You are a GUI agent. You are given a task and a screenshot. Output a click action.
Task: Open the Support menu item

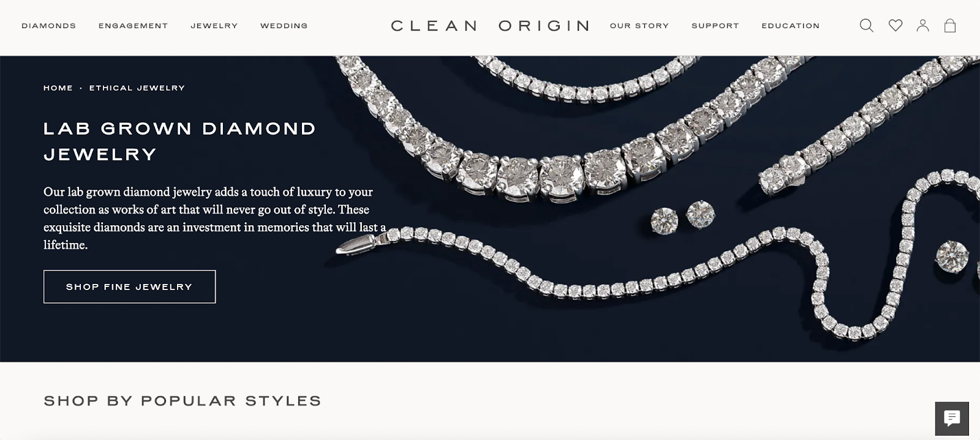coord(715,26)
